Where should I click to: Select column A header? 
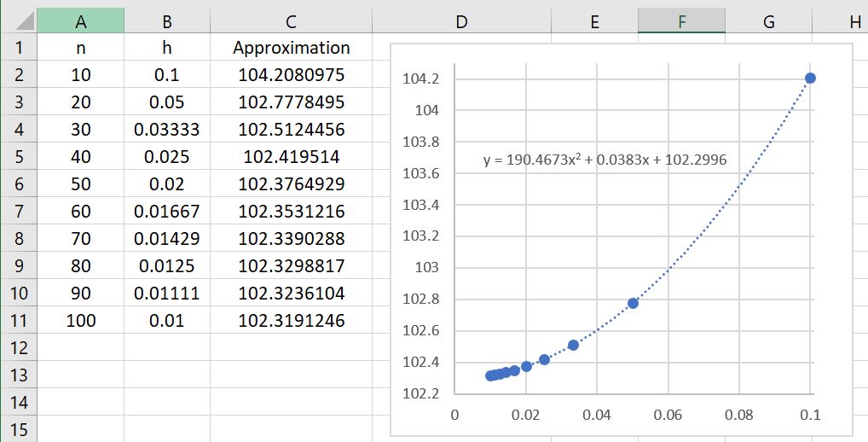tap(81, 22)
